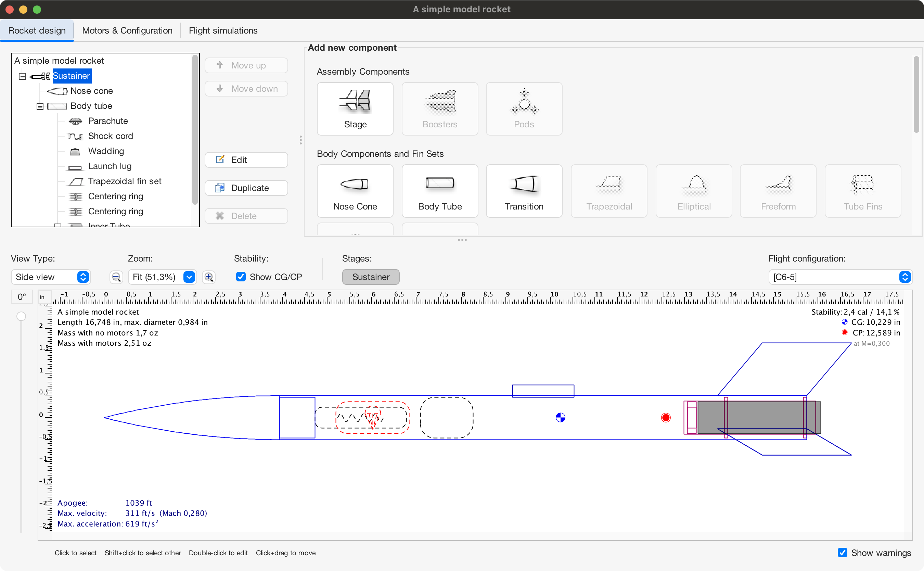Select the blue CG marker on rocket
This screenshot has width=924, height=571.
[560, 417]
